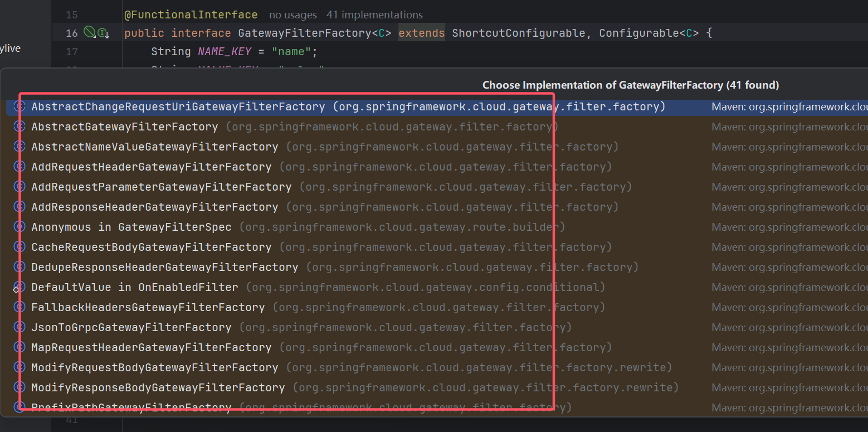Viewport: 868px width, 432px height.
Task: Click class icon beside DedupeResponseHeaderGatewayFilterFactory
Action: (19, 267)
